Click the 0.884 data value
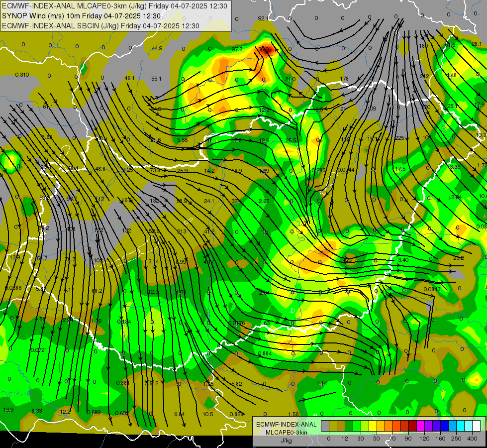 (265, 353)
